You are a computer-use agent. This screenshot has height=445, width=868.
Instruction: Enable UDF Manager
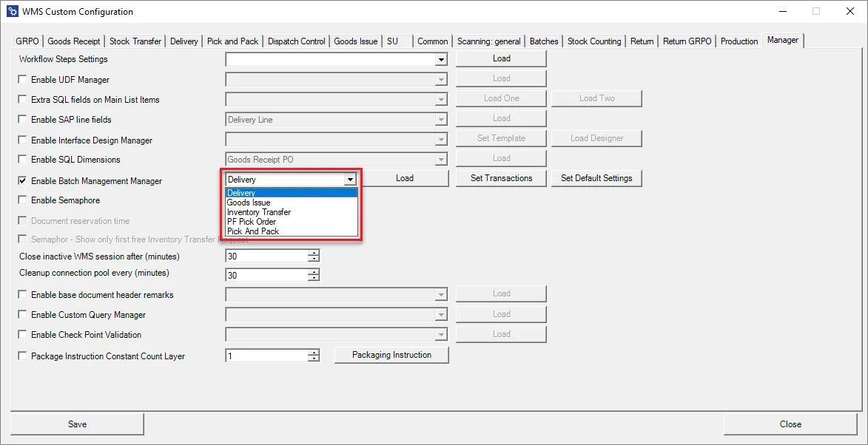(x=22, y=79)
